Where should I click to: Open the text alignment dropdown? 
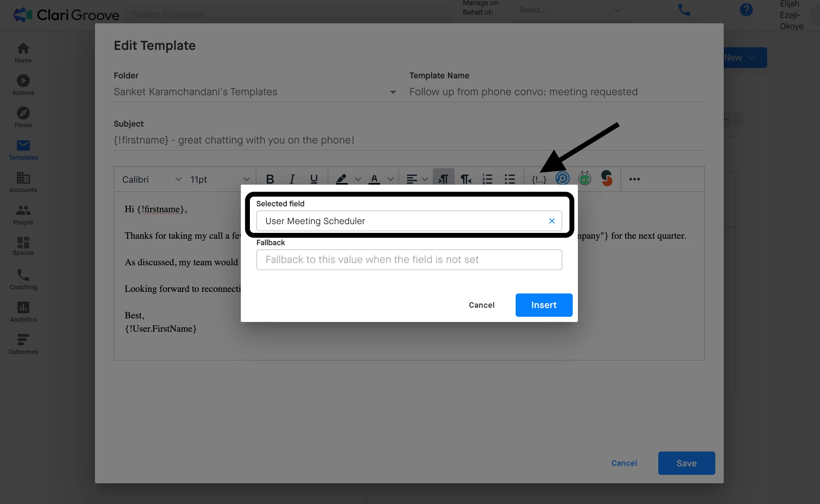coord(425,179)
